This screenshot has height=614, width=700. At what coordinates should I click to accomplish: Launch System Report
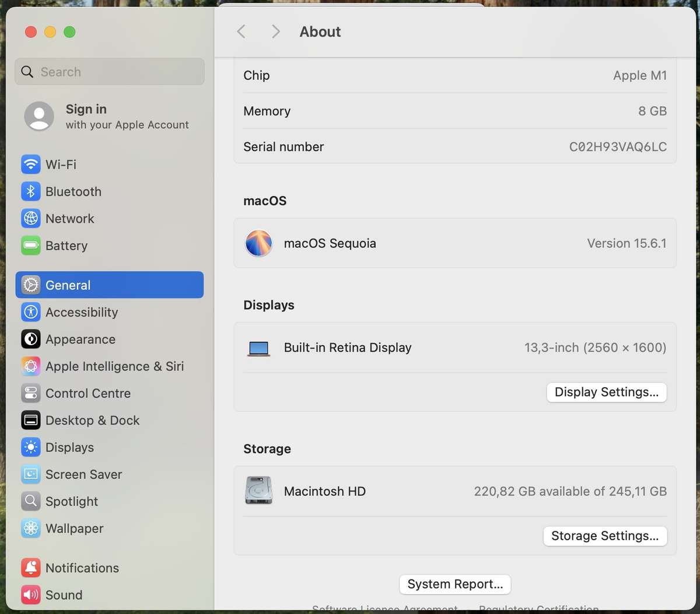[x=454, y=584]
